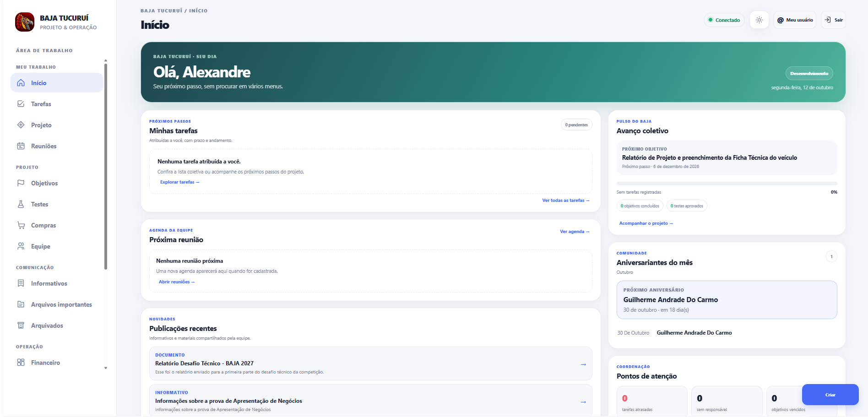Click the home icon beside Início
This screenshot has width=868, height=417.
21,83
